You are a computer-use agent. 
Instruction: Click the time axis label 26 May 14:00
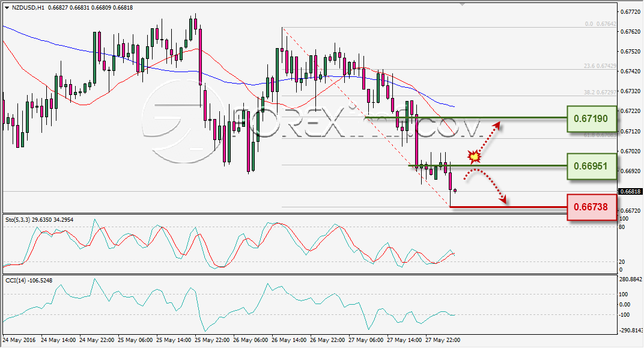coord(289,340)
